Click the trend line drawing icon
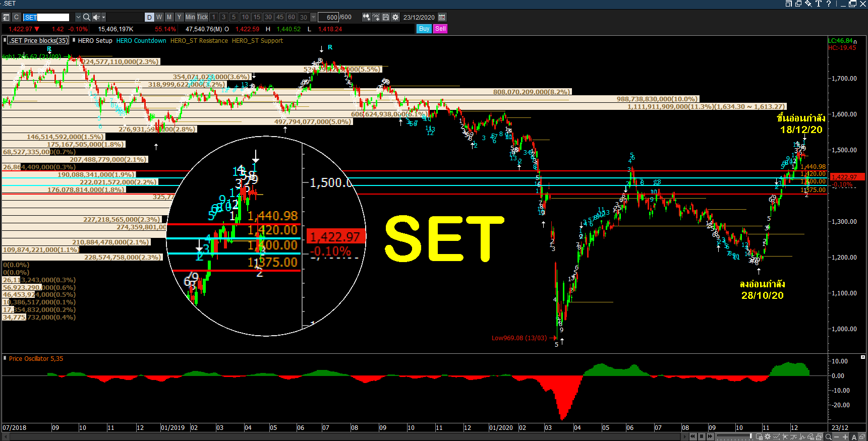The height and width of the screenshot is (441, 868). pos(793,436)
